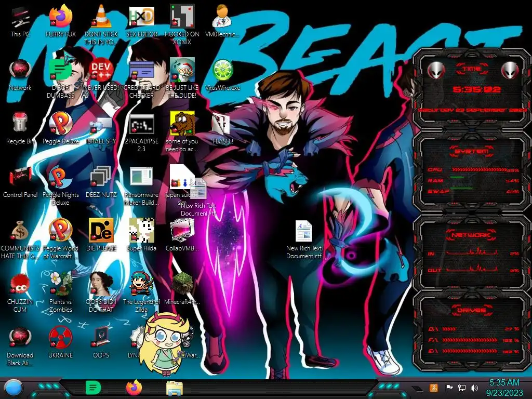Click the SYSTEM header in the widget
This screenshot has height=399, width=532.
471,151
